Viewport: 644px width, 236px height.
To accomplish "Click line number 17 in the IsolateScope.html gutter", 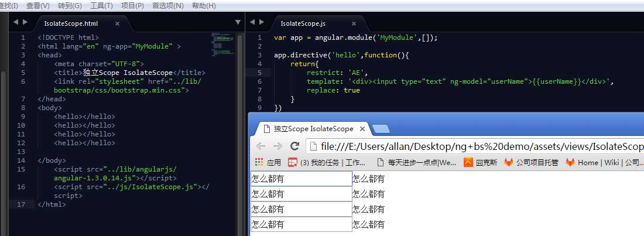I will point(21,204).
